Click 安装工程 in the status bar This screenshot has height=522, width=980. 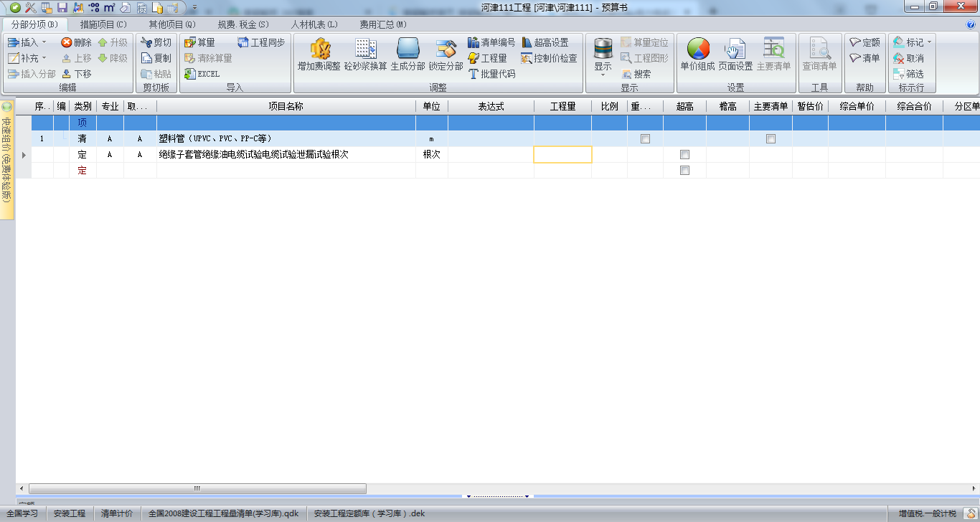[x=70, y=513]
